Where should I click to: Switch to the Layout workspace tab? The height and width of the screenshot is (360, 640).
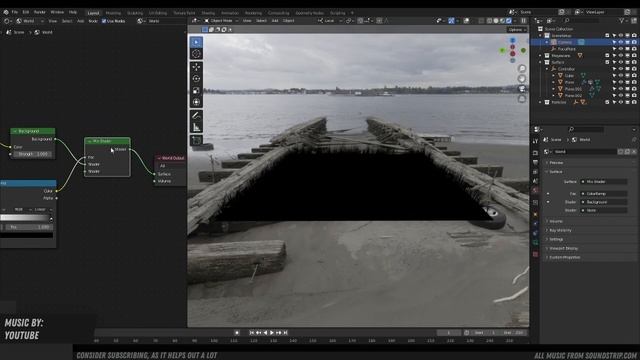(93, 13)
